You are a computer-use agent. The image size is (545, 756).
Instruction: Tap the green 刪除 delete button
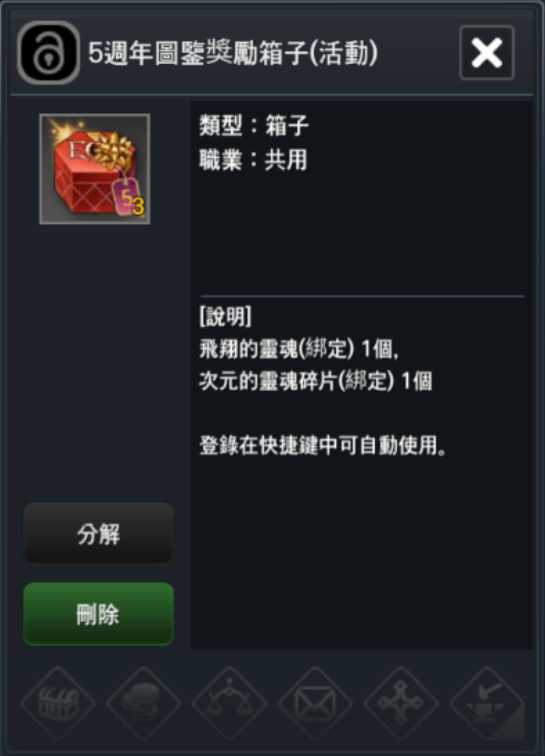(98, 614)
